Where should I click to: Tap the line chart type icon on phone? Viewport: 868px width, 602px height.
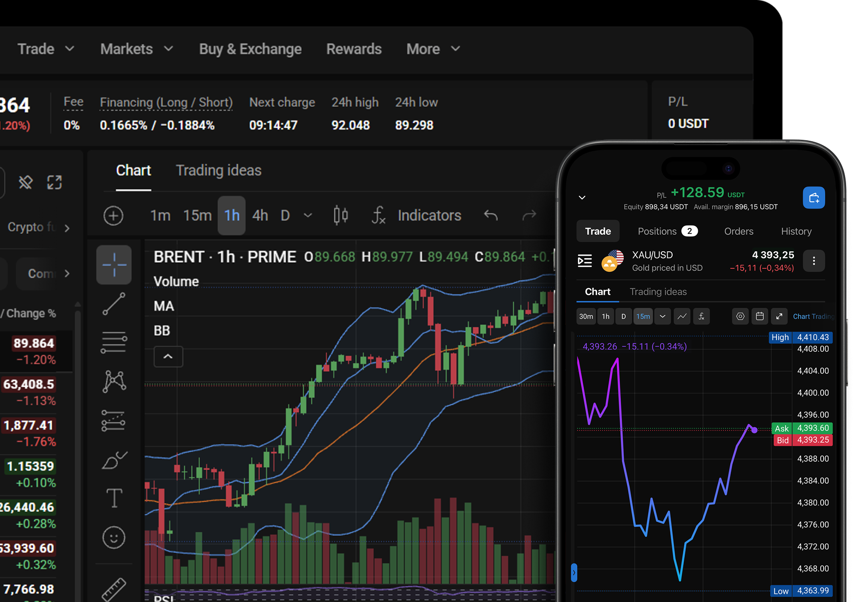click(x=682, y=317)
